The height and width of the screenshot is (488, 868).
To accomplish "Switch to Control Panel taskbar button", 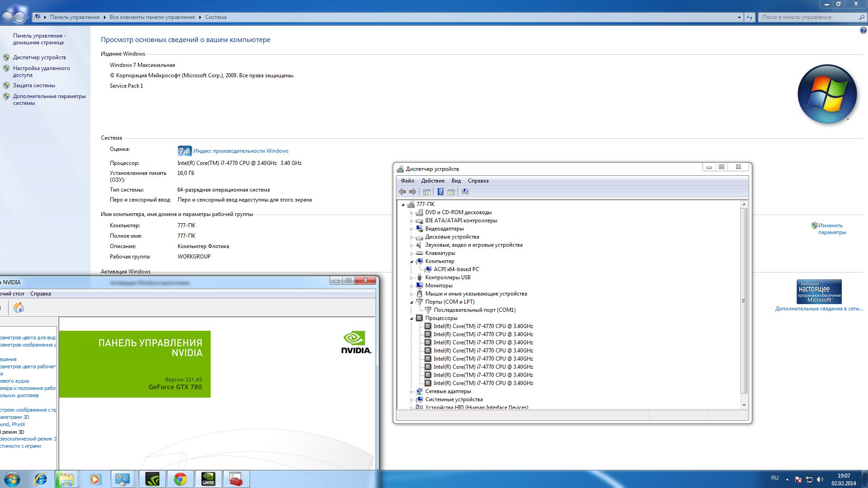I will coord(122,479).
